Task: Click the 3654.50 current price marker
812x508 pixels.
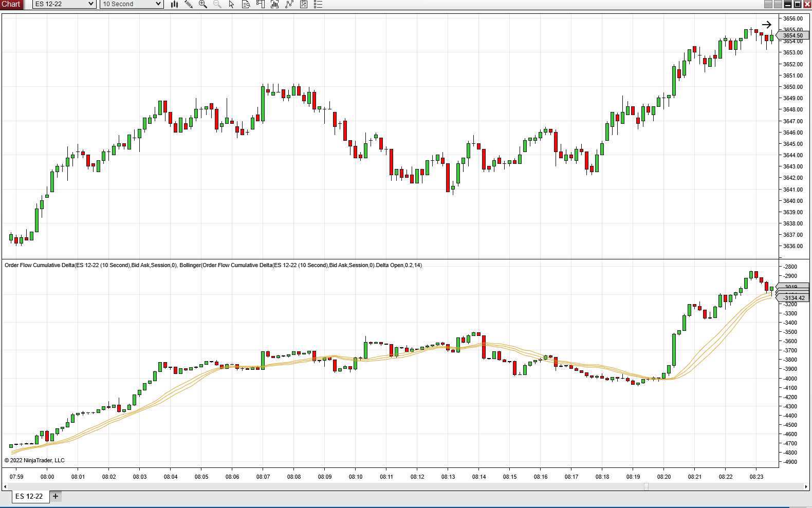Action: point(793,35)
